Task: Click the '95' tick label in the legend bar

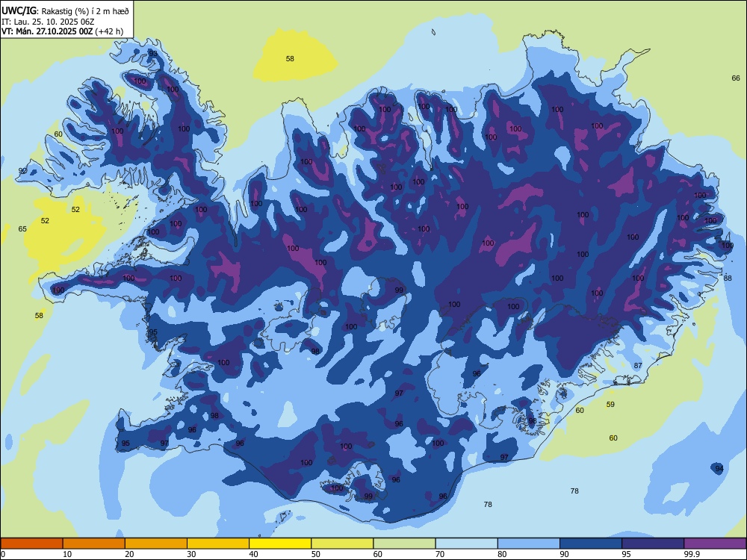Action: point(627,554)
